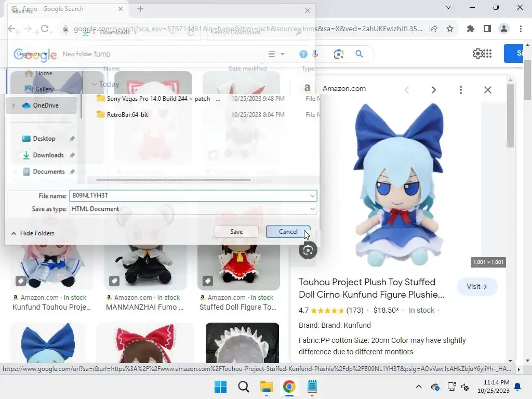Open File Explorer from the taskbar
This screenshot has height=399, width=532.
(x=267, y=387)
